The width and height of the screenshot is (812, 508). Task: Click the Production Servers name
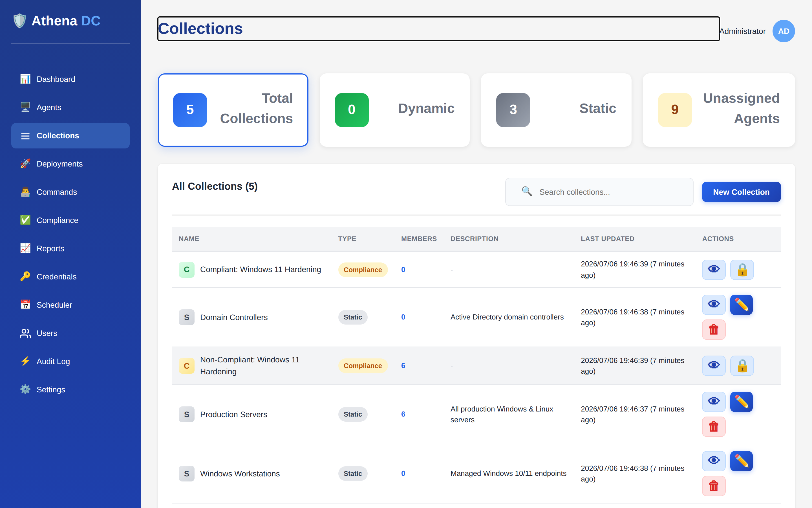coord(233,414)
